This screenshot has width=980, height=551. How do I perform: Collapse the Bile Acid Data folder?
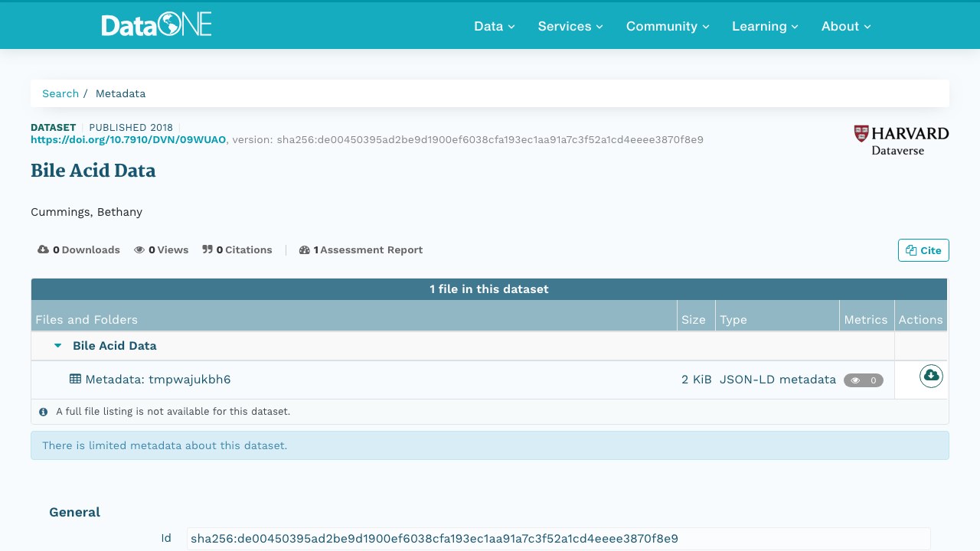click(57, 346)
